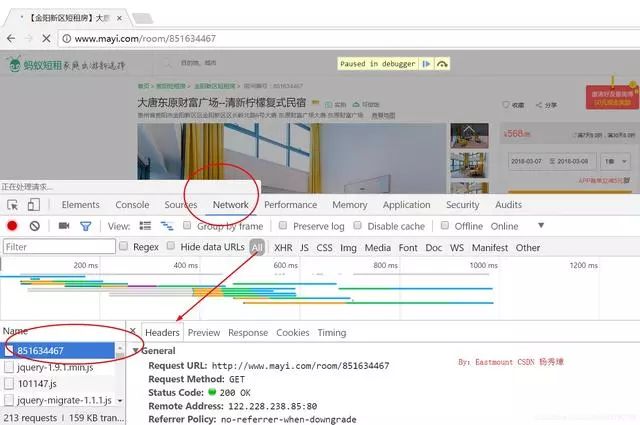Resume script execution in paused debugger overlay
The width and height of the screenshot is (640, 425).
pos(426,64)
